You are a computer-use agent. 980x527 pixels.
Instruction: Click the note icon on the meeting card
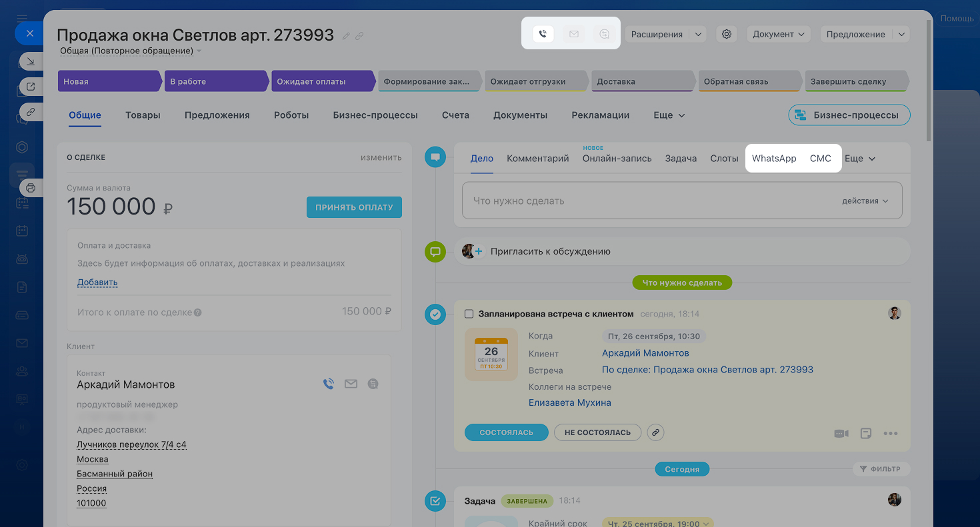pyautogui.click(x=866, y=433)
